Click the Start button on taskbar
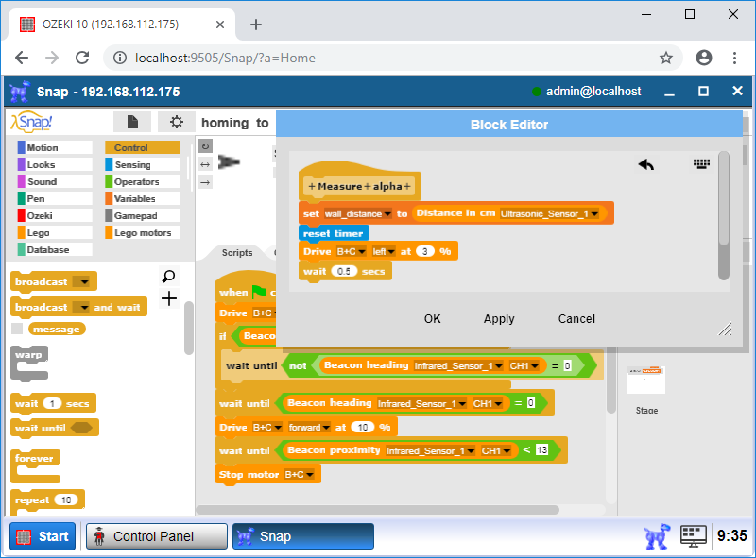Viewport: 756px width, 558px height. pyautogui.click(x=43, y=536)
